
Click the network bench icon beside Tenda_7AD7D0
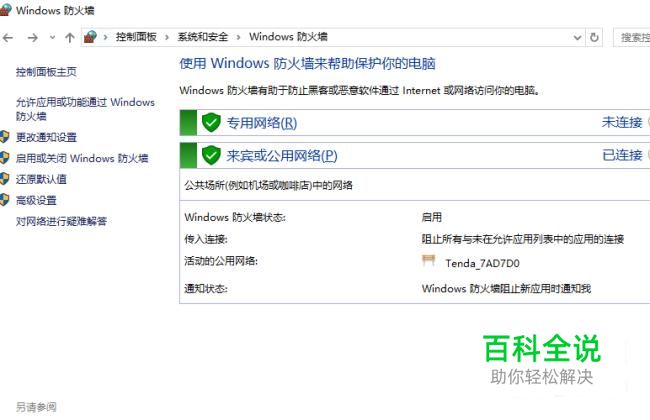(428, 261)
